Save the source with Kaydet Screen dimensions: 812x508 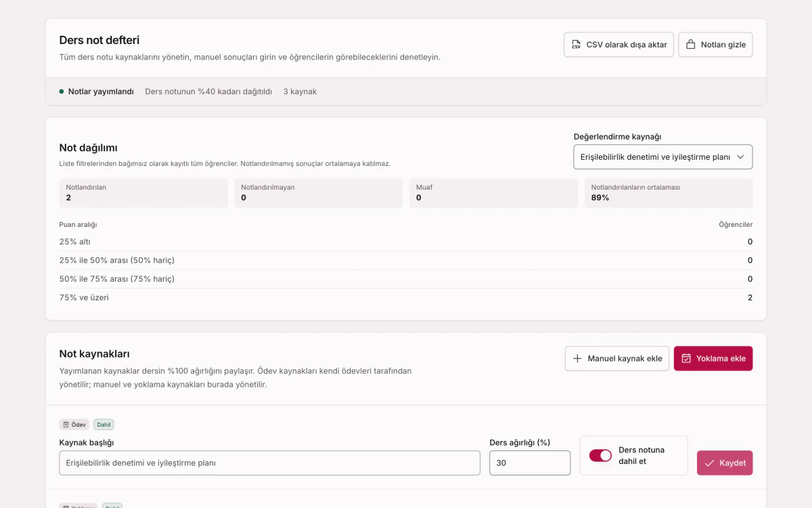tap(725, 463)
